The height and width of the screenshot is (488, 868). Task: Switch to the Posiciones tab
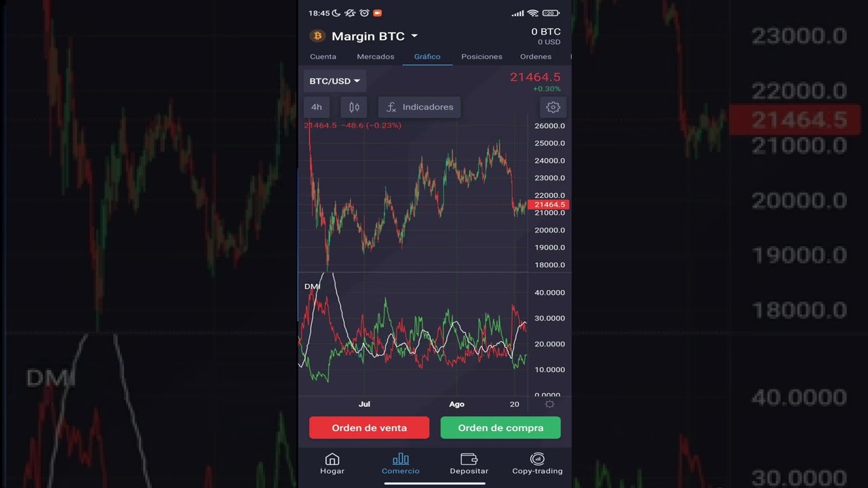(x=481, y=57)
